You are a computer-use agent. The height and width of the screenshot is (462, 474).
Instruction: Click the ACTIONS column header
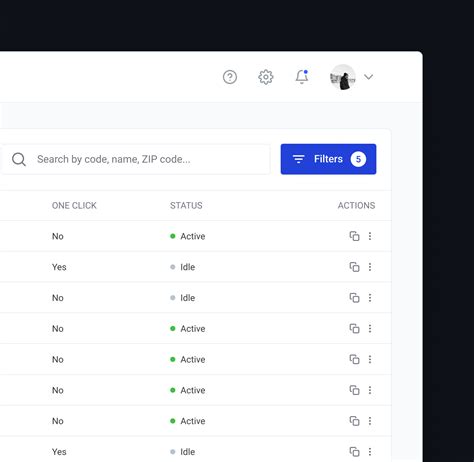tap(356, 205)
